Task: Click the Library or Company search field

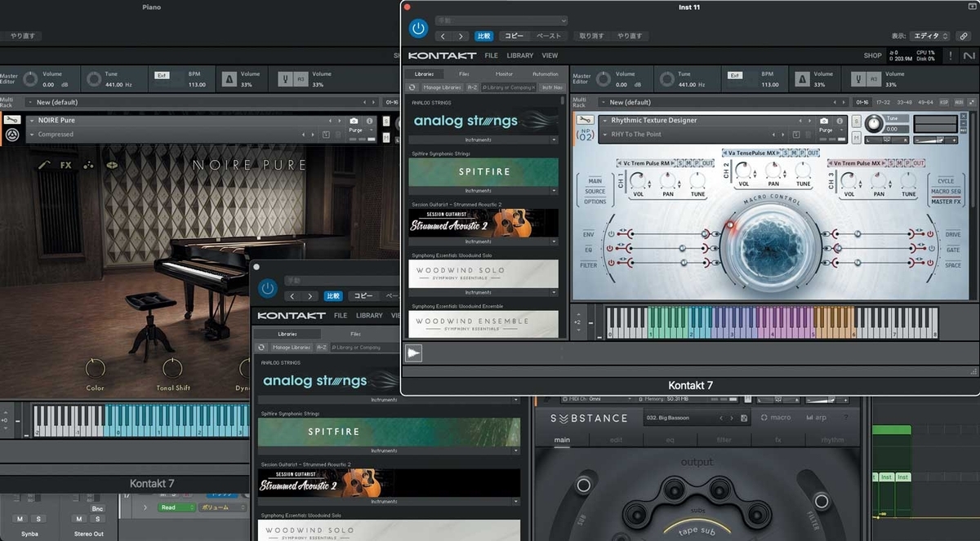Action: pyautogui.click(x=509, y=87)
